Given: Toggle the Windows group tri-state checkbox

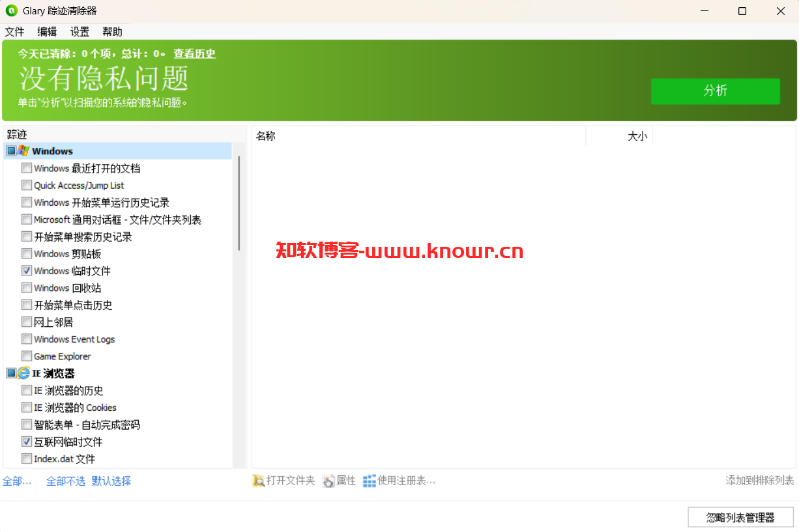Looking at the screenshot, I should (x=11, y=151).
